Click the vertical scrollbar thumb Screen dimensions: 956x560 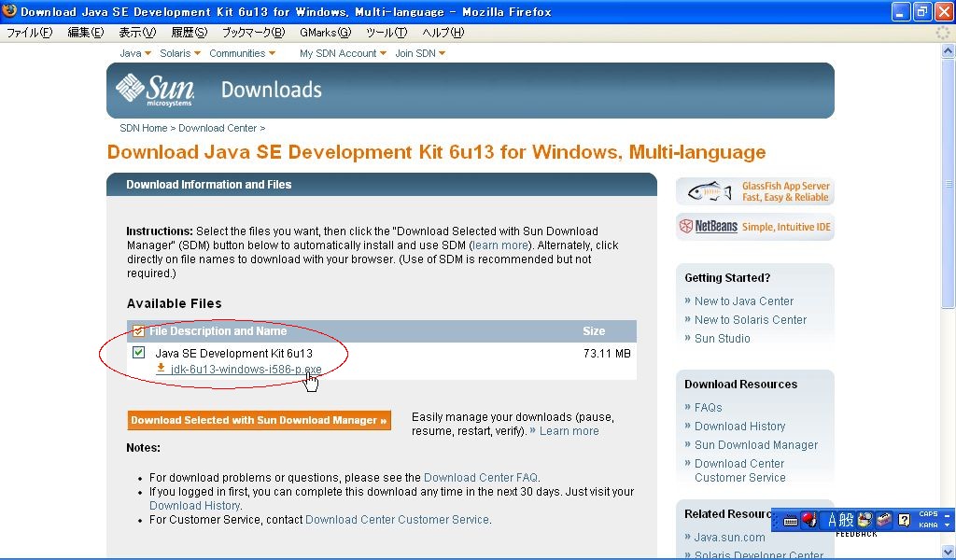click(949, 183)
